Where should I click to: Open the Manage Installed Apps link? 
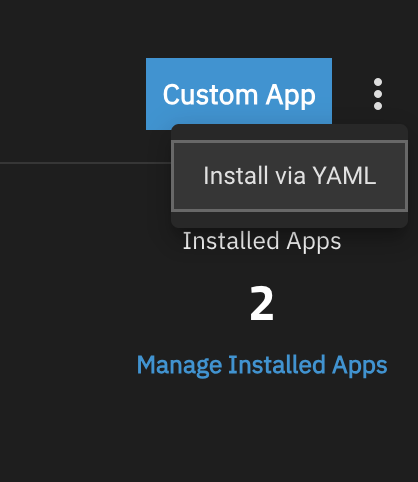pyautogui.click(x=262, y=365)
